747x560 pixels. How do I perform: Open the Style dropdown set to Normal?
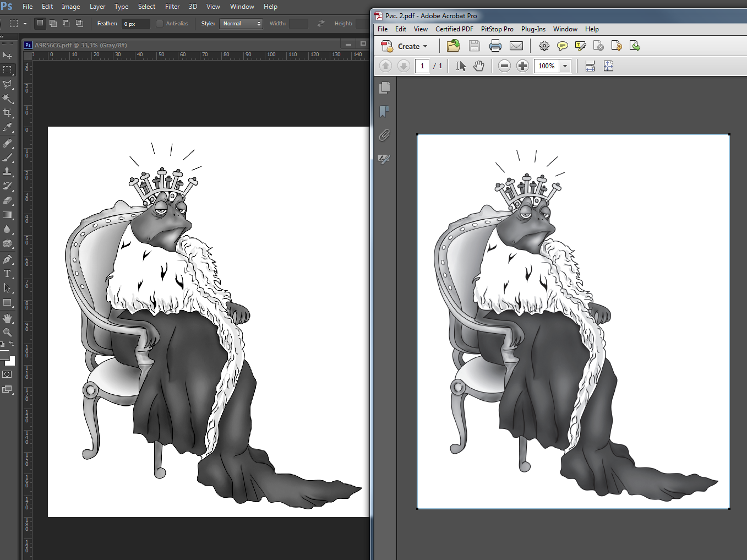[241, 24]
